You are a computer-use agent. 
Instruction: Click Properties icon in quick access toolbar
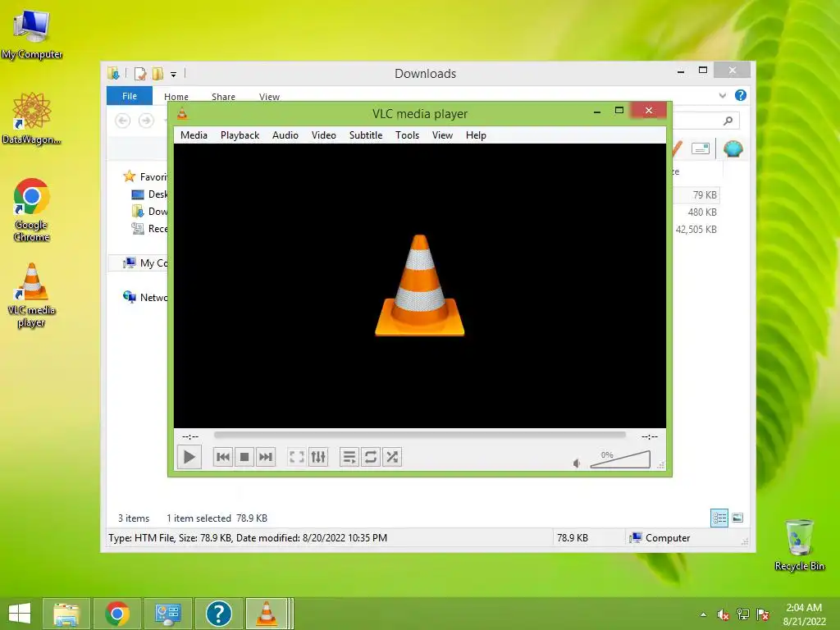[x=140, y=73]
